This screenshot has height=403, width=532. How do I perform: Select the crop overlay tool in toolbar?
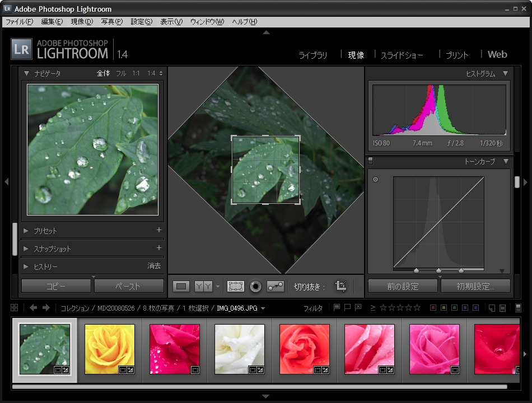click(236, 286)
